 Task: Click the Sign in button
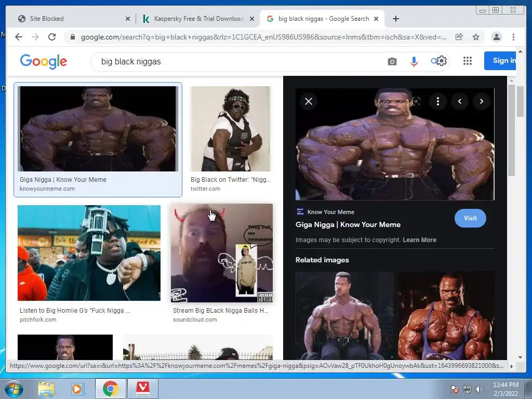[x=500, y=61]
